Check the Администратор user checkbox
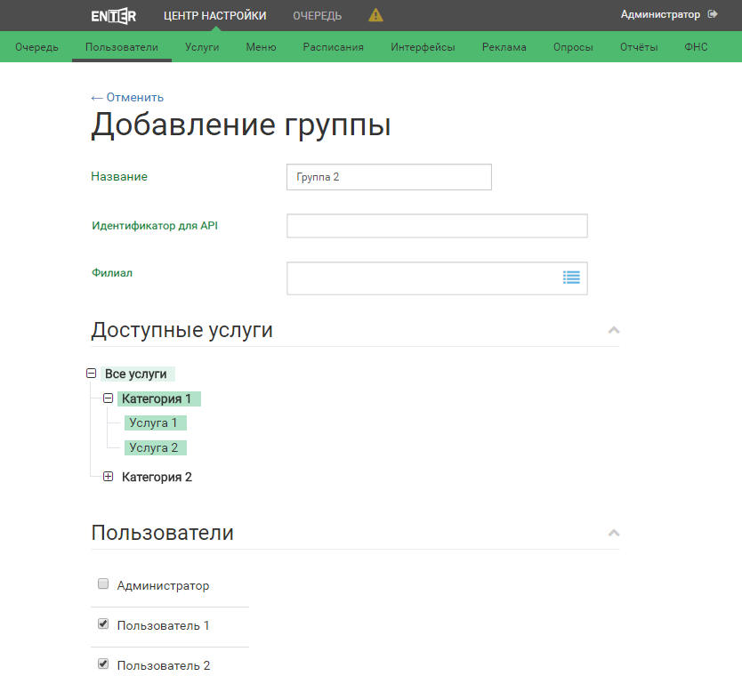The width and height of the screenshot is (742, 700). (103, 584)
